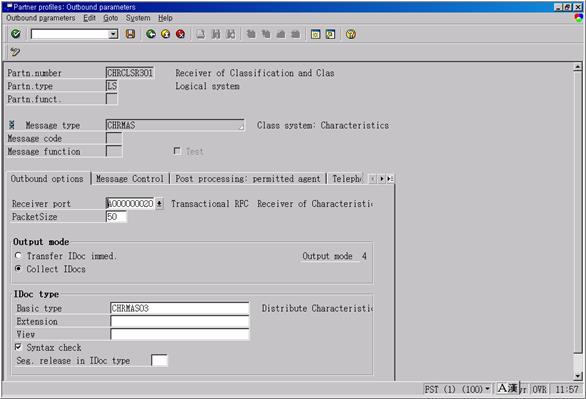Go to Previous page icon

click(x=266, y=34)
